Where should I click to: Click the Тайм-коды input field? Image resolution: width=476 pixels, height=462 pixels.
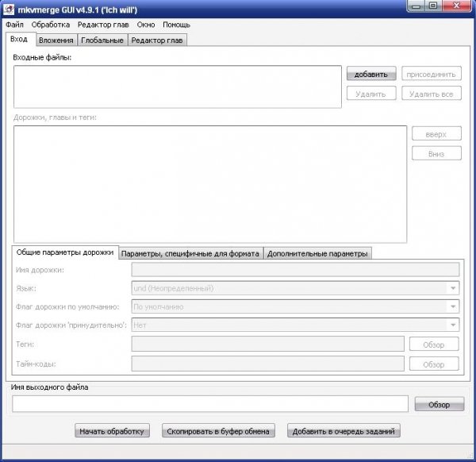pos(268,364)
